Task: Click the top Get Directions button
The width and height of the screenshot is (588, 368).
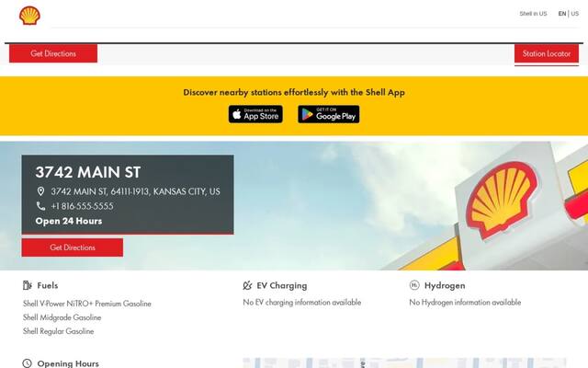Action: [53, 53]
